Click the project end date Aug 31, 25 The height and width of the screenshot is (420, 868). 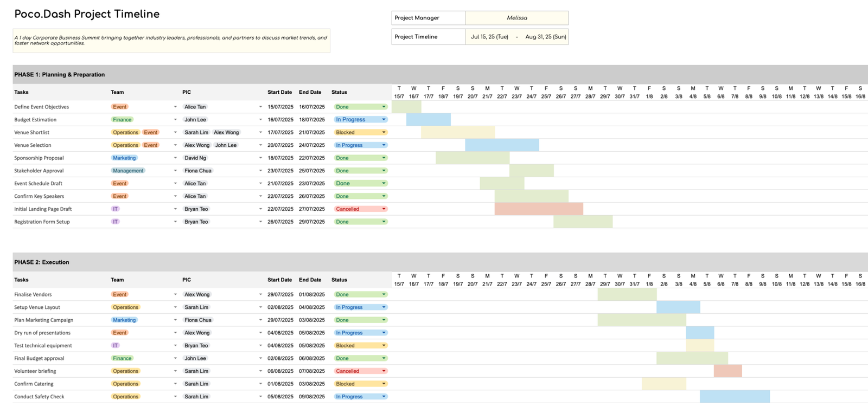pos(545,37)
